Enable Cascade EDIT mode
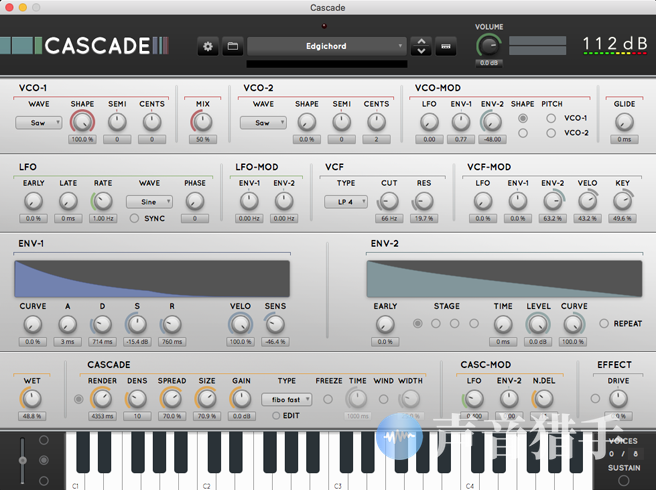Screen dimensions: 656x490 point(276,416)
